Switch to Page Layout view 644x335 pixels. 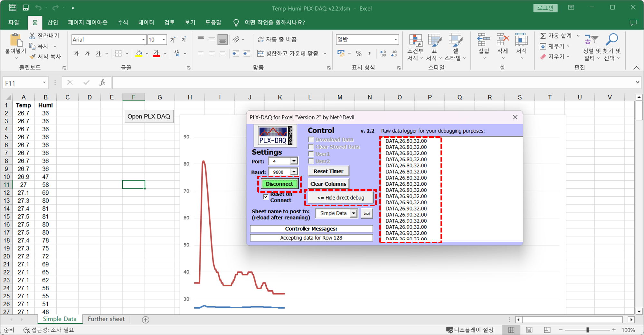coord(529,330)
